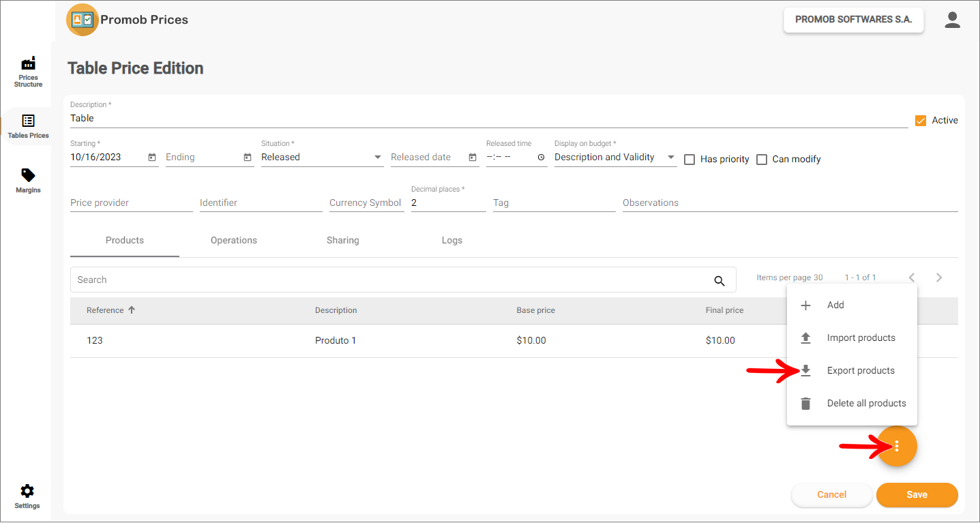The height and width of the screenshot is (523, 980).
Task: Click the Base price column header
Action: click(536, 310)
